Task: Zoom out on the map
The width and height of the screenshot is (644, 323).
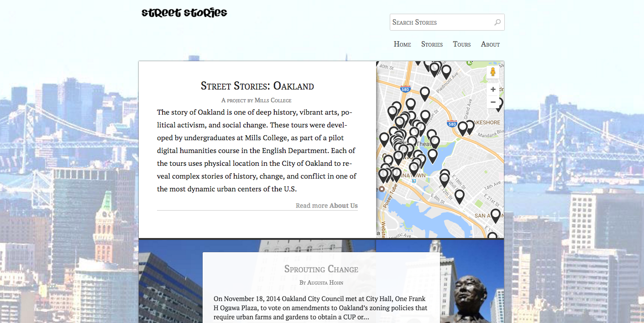Action: (493, 102)
